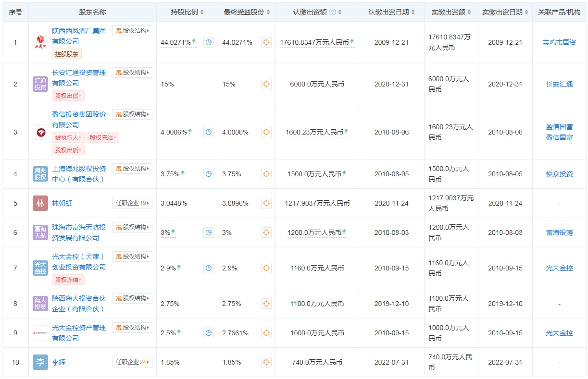Click 股权冻结 tag under 光大金控（天津）

68,280
